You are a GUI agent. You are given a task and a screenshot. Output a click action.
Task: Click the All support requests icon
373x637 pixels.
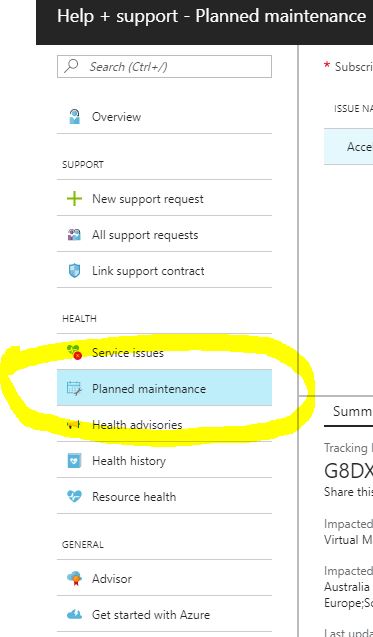click(74, 235)
